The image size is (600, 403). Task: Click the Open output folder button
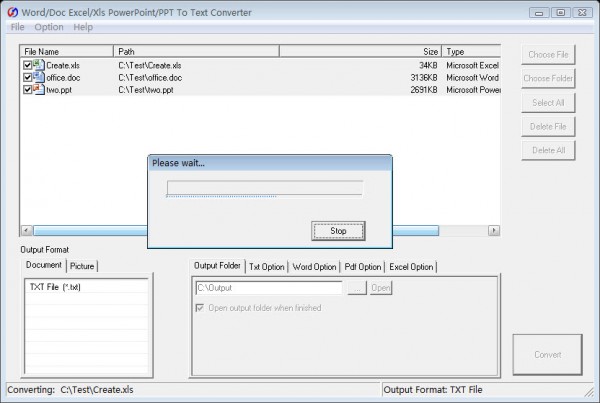click(x=381, y=288)
